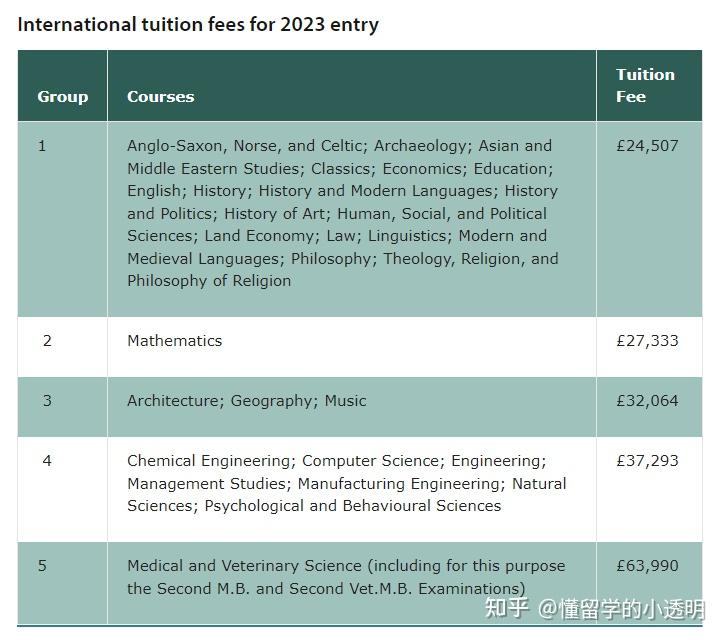Select the Group column header
Image resolution: width=724 pixels, height=640 pixels.
click(63, 97)
